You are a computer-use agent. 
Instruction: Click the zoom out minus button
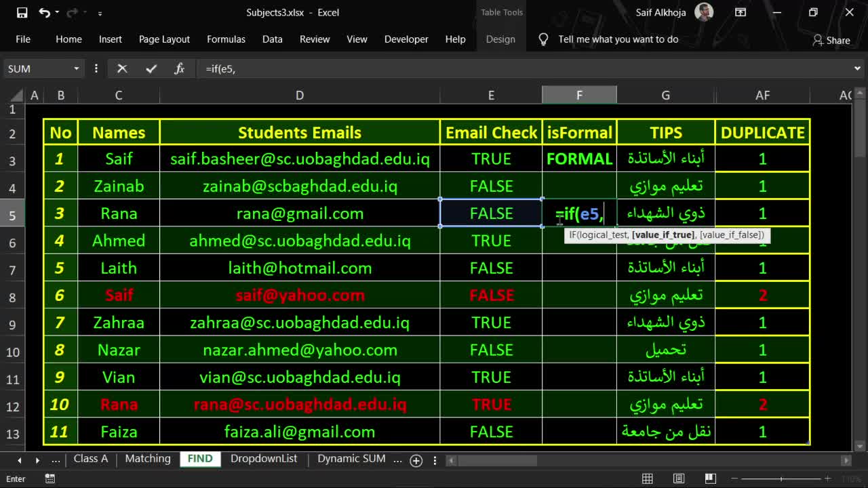point(736,479)
